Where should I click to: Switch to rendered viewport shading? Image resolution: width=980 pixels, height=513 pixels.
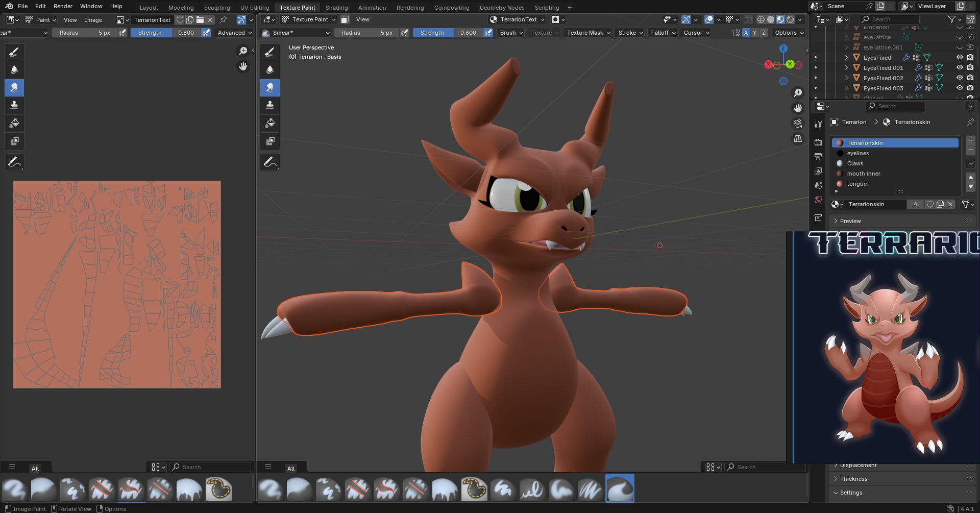tap(790, 19)
